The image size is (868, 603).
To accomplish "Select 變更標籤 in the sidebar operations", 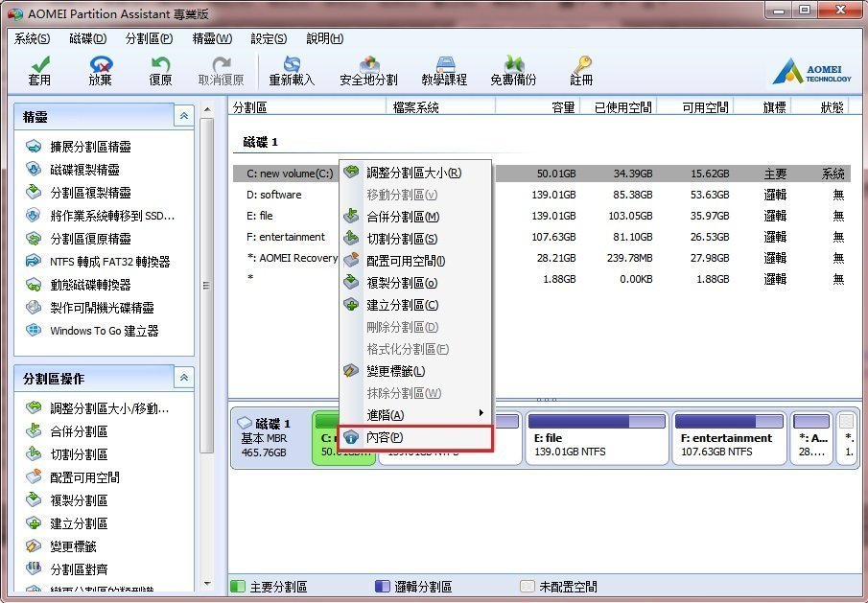I will click(61, 546).
